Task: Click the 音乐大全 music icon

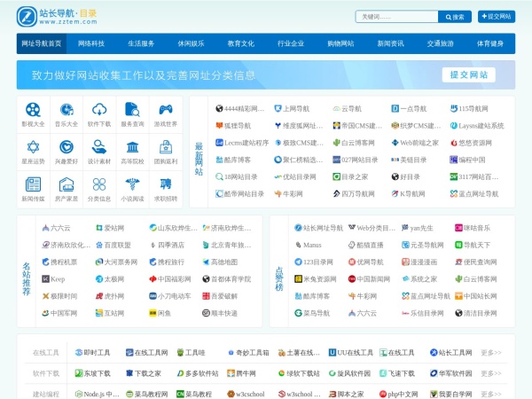Action: click(x=66, y=110)
